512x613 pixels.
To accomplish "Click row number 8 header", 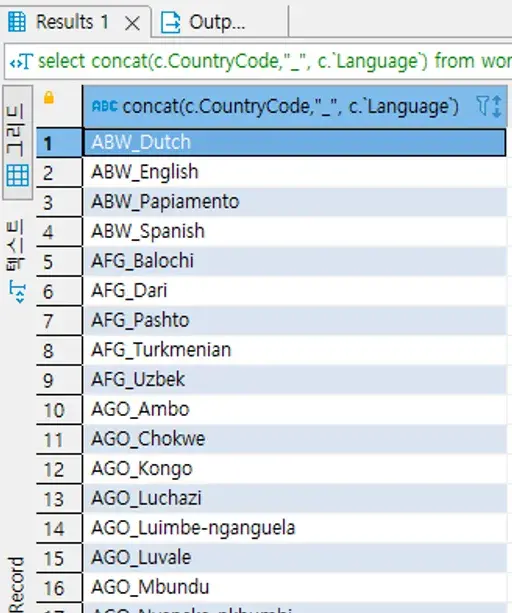I will click(59, 351).
